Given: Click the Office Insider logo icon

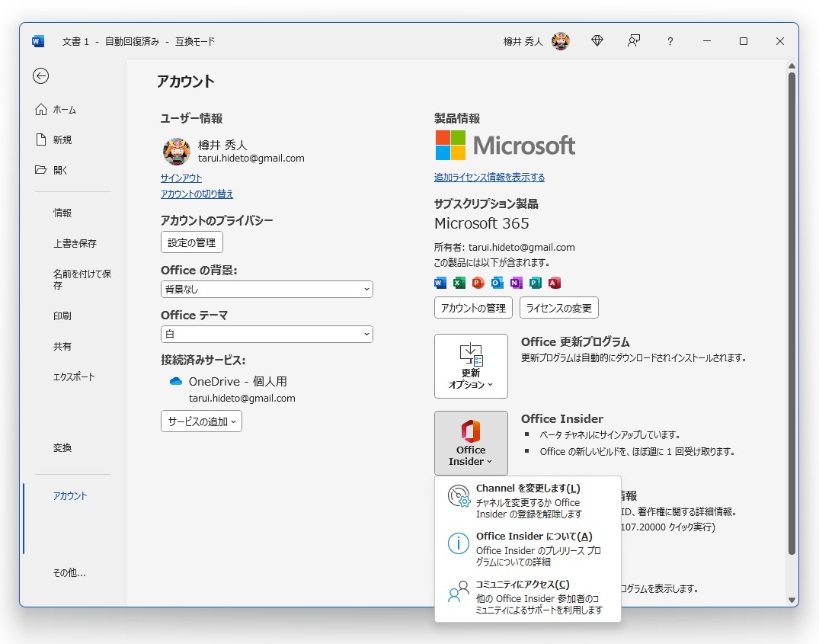Looking at the screenshot, I should point(471,429).
